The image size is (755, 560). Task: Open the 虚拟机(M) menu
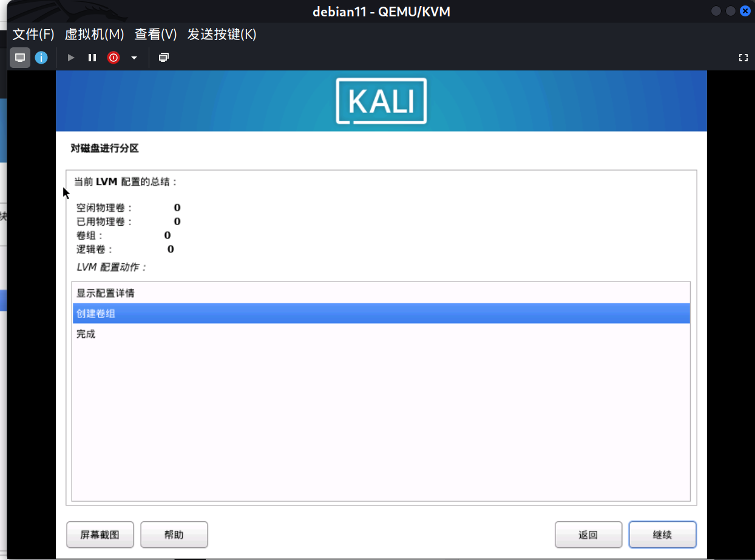[x=94, y=35]
